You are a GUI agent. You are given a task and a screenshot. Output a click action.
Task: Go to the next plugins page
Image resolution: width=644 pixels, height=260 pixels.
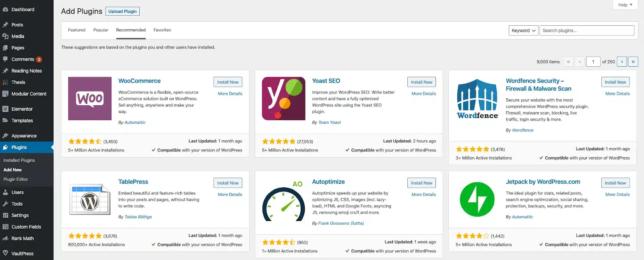(622, 61)
